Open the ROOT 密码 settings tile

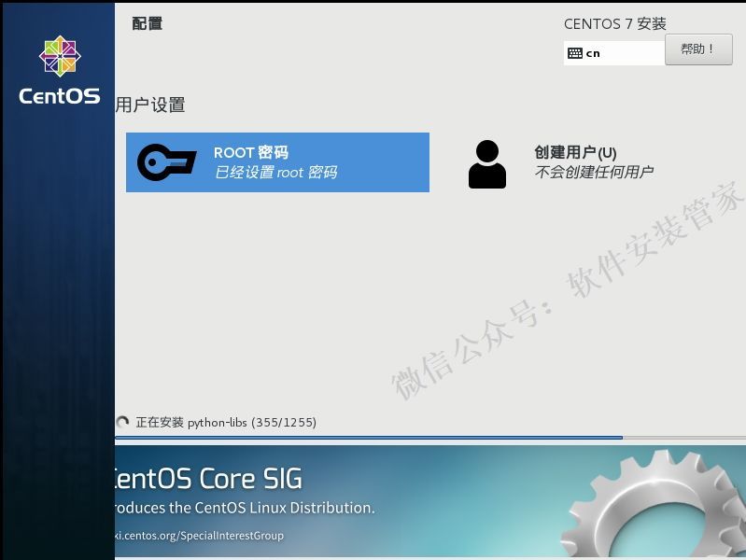[278, 162]
